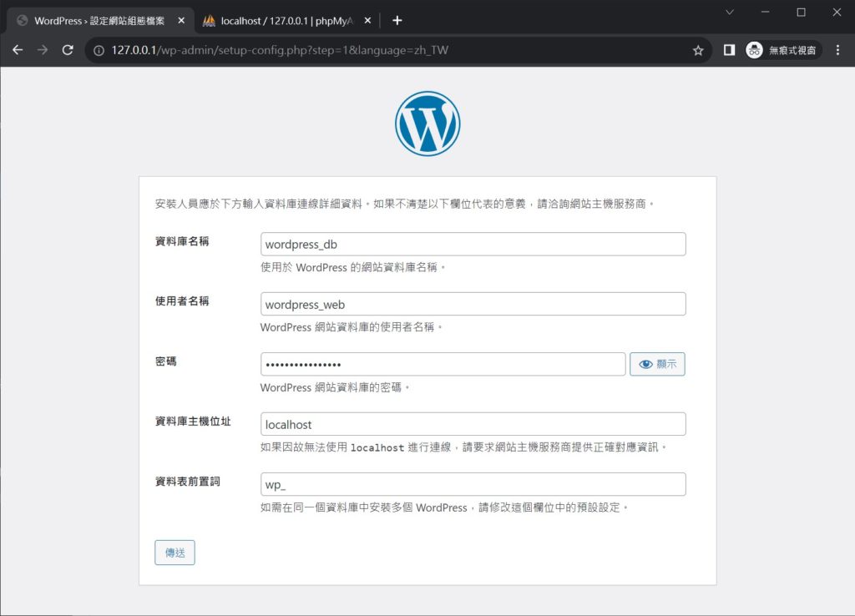Click the forward navigation arrow
Screen dimensions: 855x616
[x=43, y=50]
